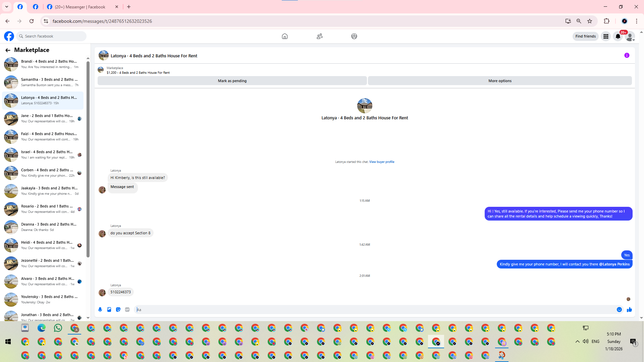This screenshot has height=362, width=644.
Task: Click the More options button
Action: click(x=500, y=81)
